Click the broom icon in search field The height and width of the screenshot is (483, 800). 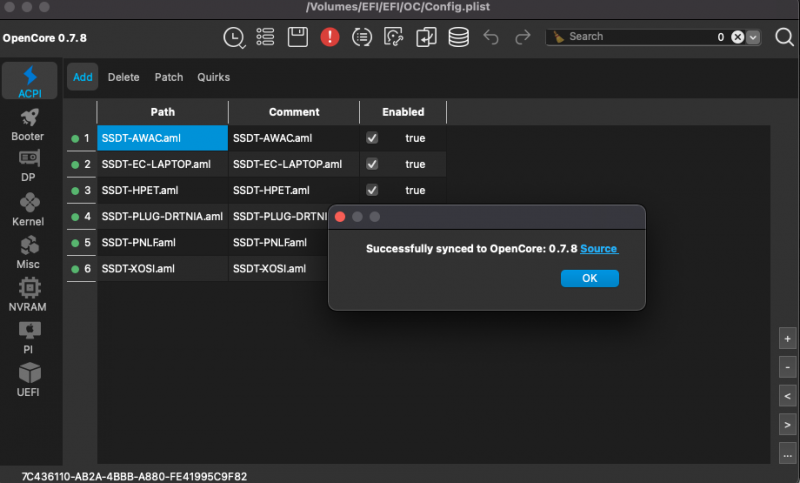pos(559,37)
